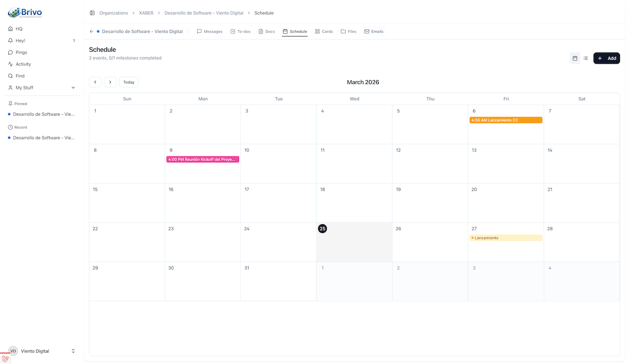Open Pings in the sidebar
The width and height of the screenshot is (628, 364).
[21, 52]
